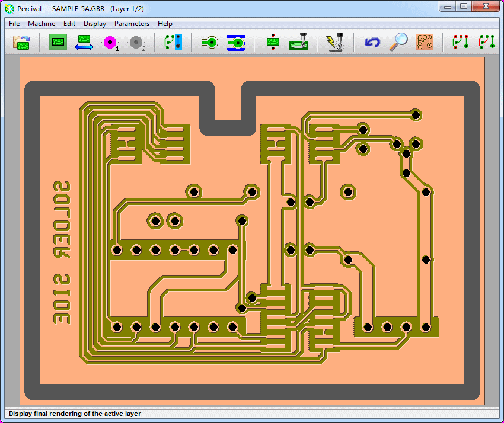Open the Edit menu
Image resolution: width=504 pixels, height=423 pixels.
coord(69,24)
